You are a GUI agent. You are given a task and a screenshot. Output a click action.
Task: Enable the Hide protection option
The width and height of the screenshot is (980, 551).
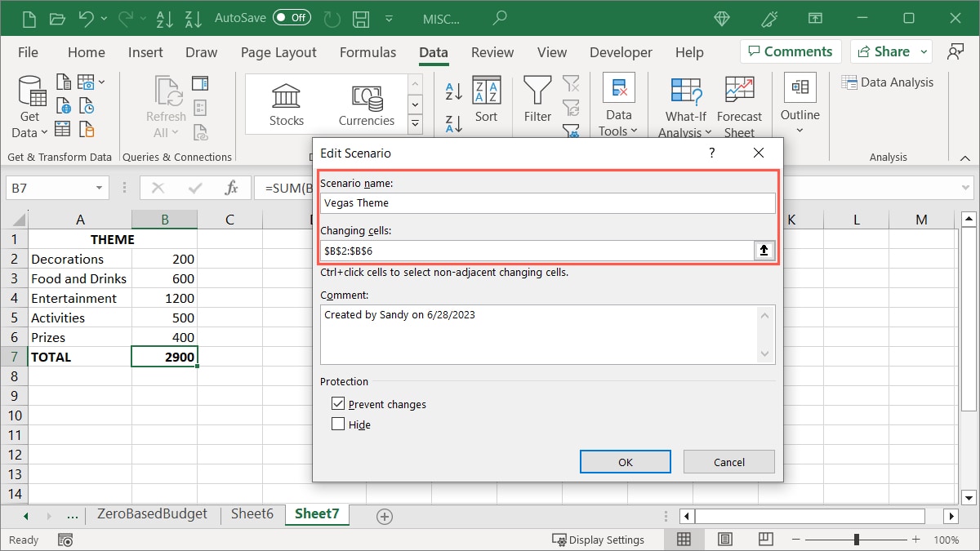pyautogui.click(x=338, y=424)
